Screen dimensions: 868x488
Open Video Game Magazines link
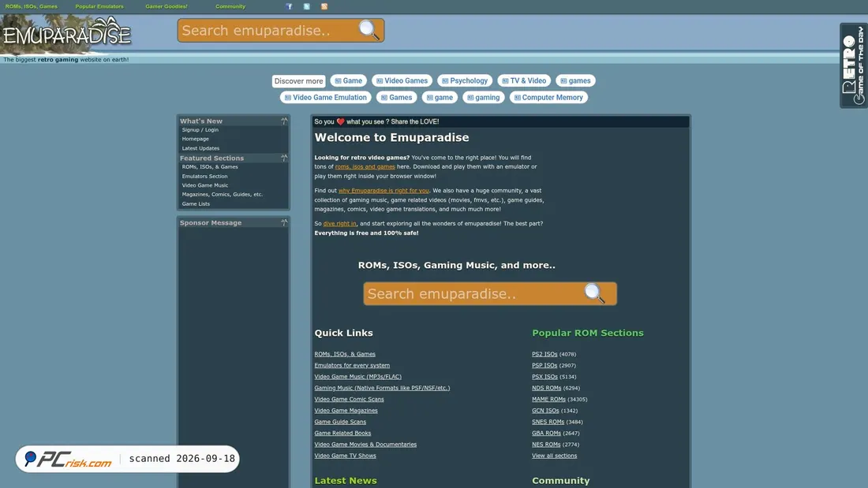pyautogui.click(x=346, y=411)
